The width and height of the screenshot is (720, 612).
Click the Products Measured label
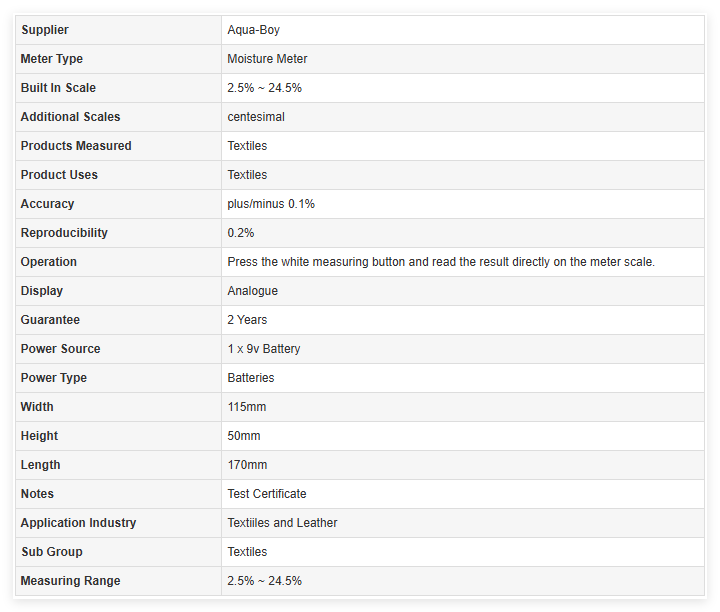76,146
